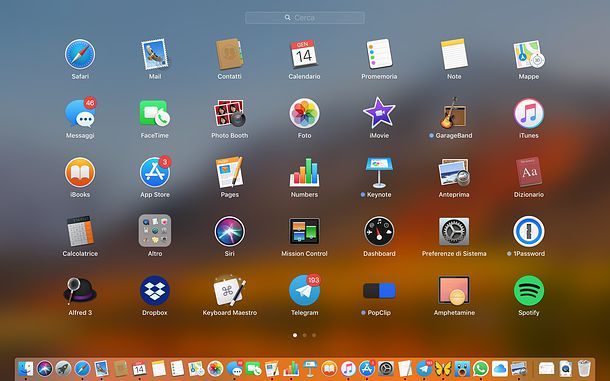Open FaceTime from the Dock

click(253, 368)
